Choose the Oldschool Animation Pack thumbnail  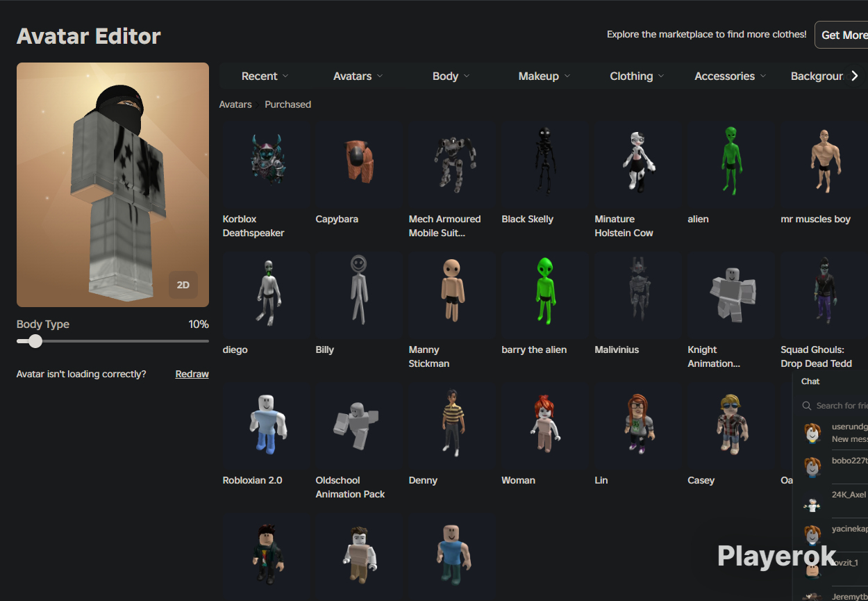point(359,426)
